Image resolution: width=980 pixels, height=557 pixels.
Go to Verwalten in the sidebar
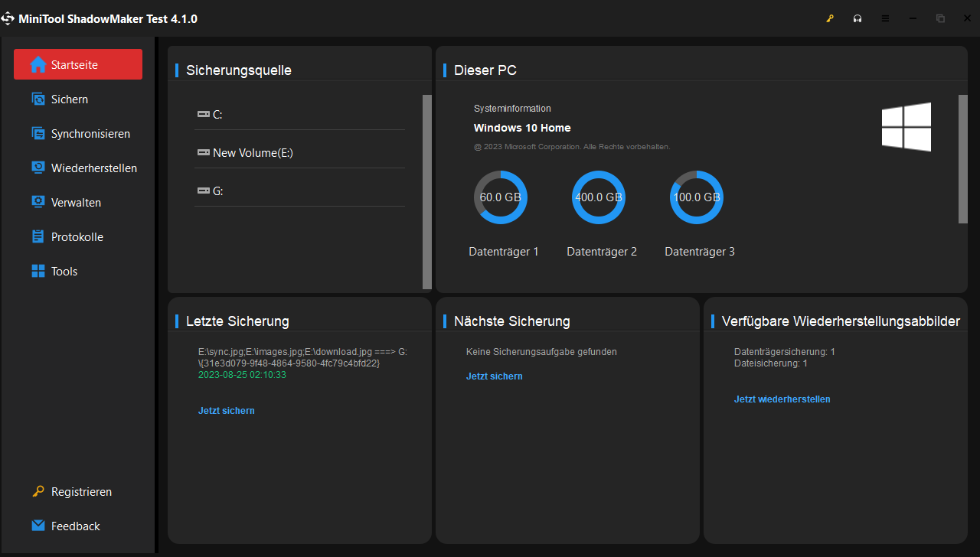pos(76,203)
